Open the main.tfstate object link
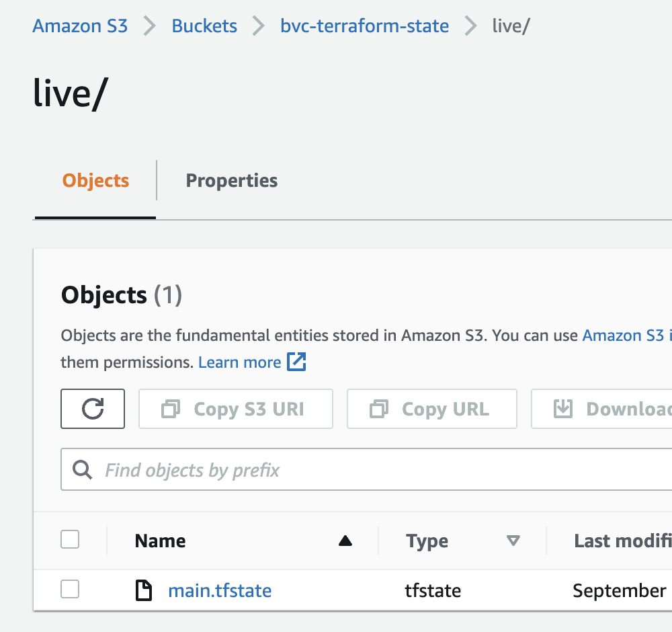This screenshot has width=672, height=632. pos(220,591)
